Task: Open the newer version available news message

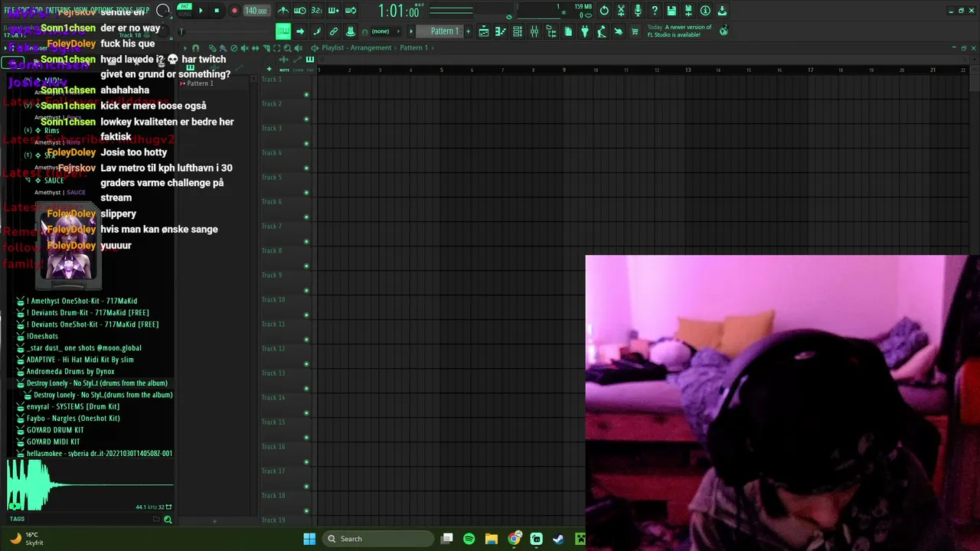Action: (x=680, y=31)
